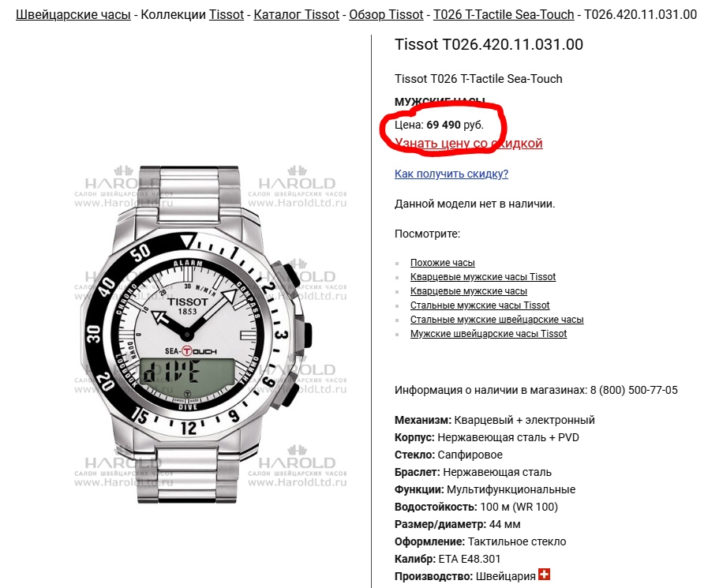Open the Кварцевые мужские часы link
This screenshot has height=588, width=723.
click(469, 291)
